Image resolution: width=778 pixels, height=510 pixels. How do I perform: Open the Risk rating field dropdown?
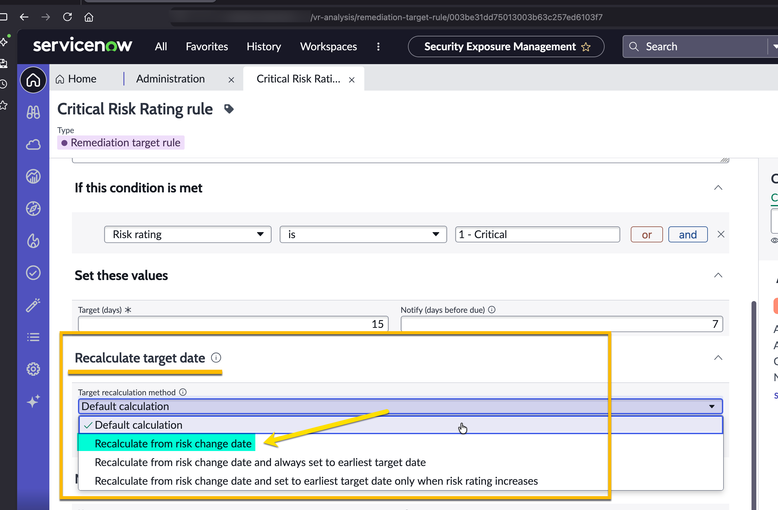tap(188, 234)
